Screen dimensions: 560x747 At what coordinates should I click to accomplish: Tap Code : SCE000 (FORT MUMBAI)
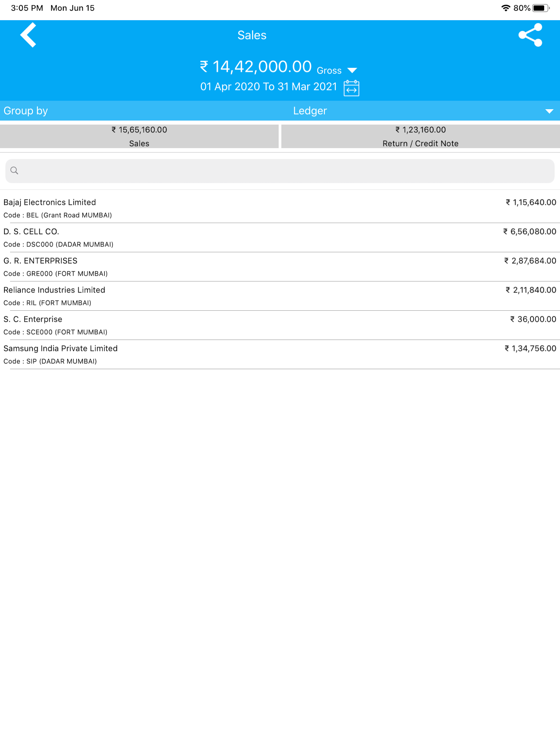[x=56, y=332]
